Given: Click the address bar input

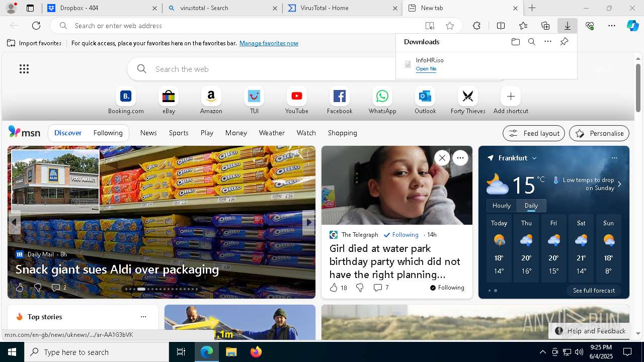Looking at the screenshot, I should coord(247,26).
